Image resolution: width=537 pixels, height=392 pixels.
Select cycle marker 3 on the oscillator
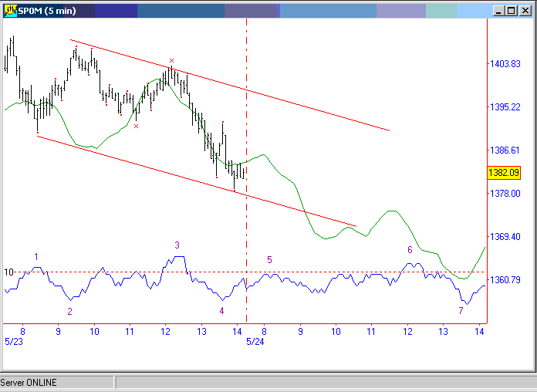pos(177,245)
